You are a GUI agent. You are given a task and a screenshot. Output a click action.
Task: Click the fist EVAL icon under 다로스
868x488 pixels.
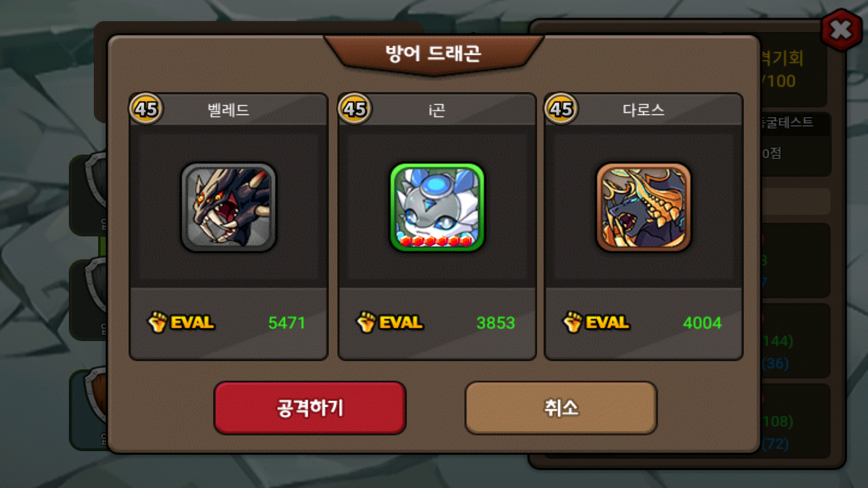pyautogui.click(x=572, y=322)
